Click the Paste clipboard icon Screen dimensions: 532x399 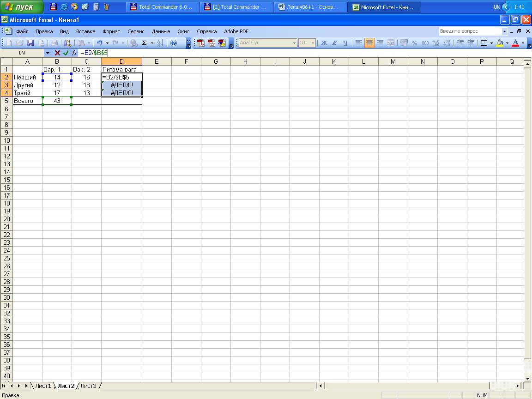81,43
